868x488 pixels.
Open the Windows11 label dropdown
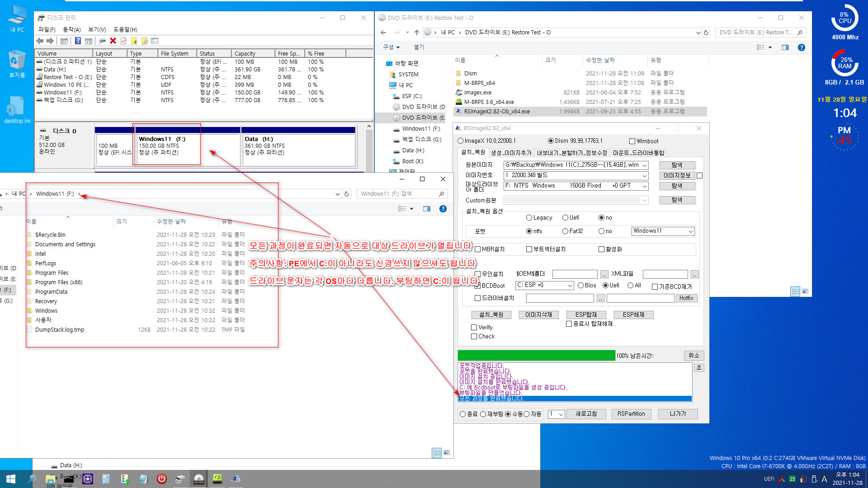pos(690,231)
